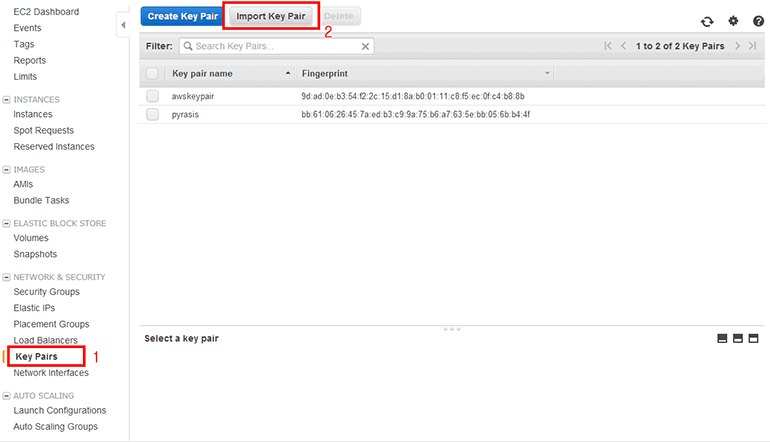Screen dimensions: 770x442
Task: Open the help question mark icon
Action: point(756,21)
